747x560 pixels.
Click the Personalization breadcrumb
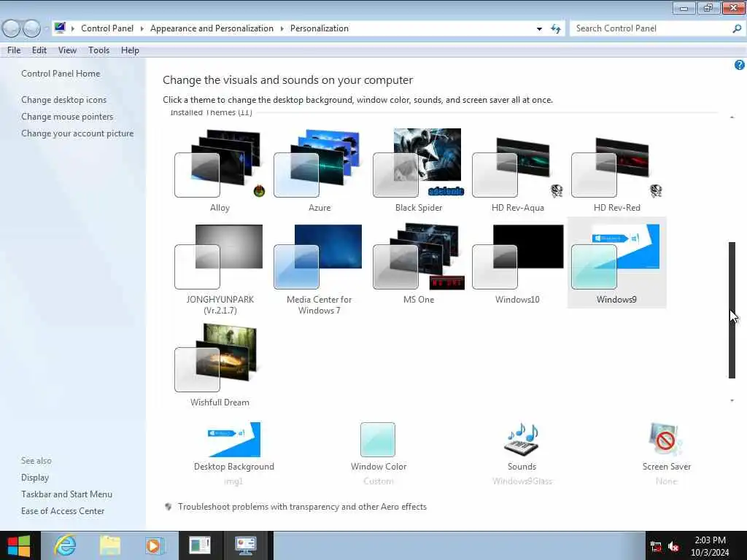tap(320, 28)
